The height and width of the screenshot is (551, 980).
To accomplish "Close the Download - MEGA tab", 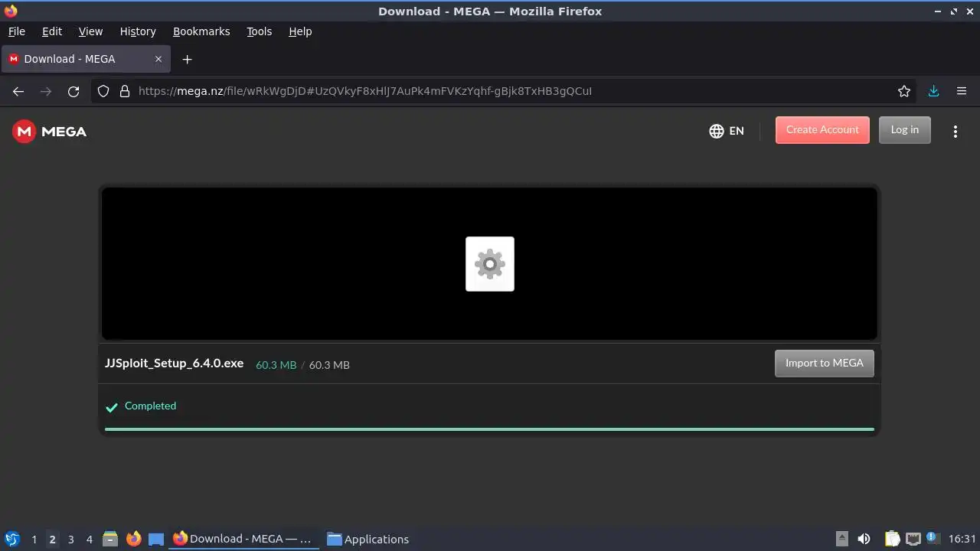I will 158,59.
